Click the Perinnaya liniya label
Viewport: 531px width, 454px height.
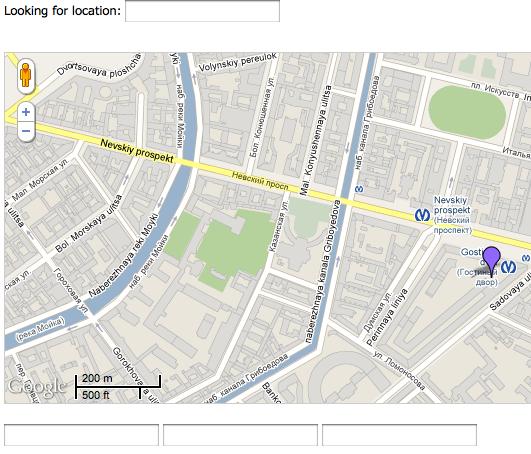[x=387, y=317]
